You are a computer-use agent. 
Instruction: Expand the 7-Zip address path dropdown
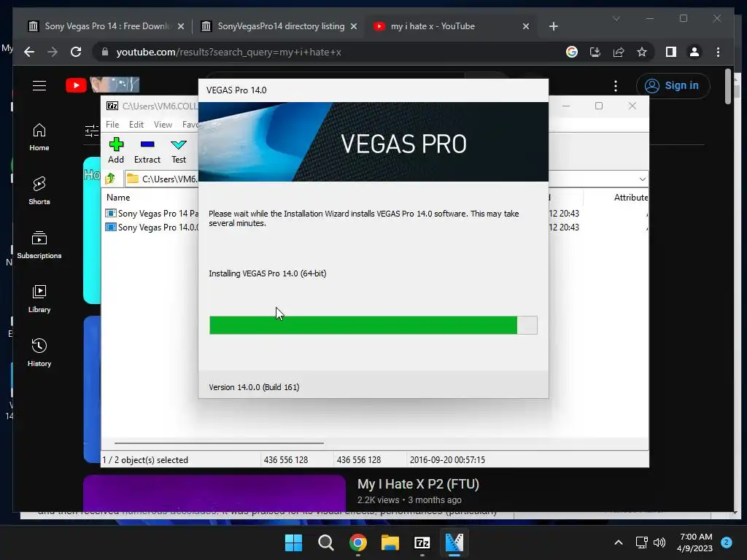coord(642,179)
